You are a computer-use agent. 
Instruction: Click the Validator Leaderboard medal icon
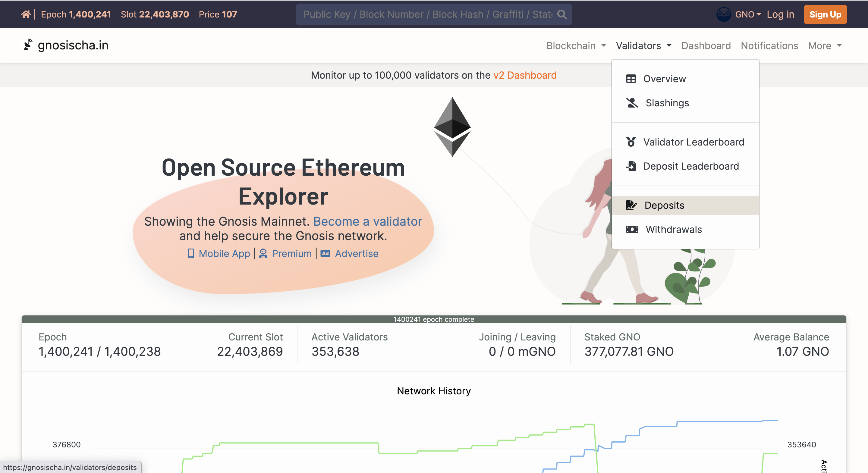[632, 142]
